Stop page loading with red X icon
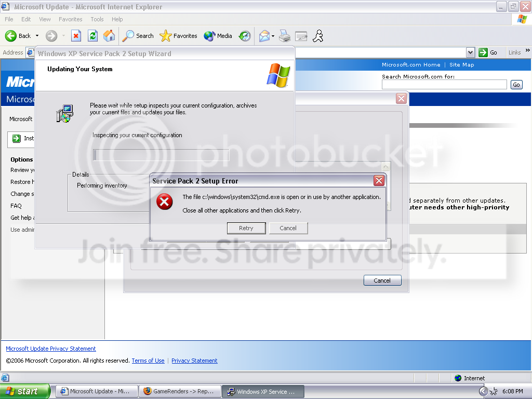The height and width of the screenshot is (399, 532). coord(76,36)
